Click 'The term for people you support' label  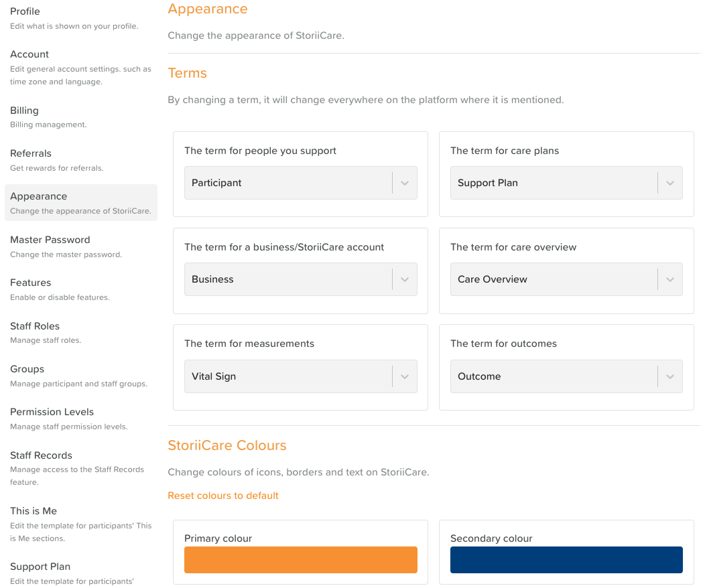260,151
